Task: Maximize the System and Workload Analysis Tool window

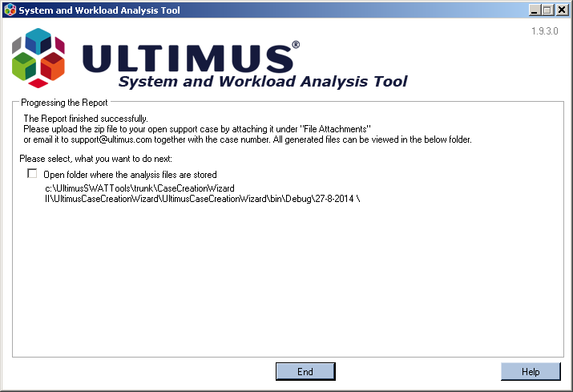Action: [548, 10]
